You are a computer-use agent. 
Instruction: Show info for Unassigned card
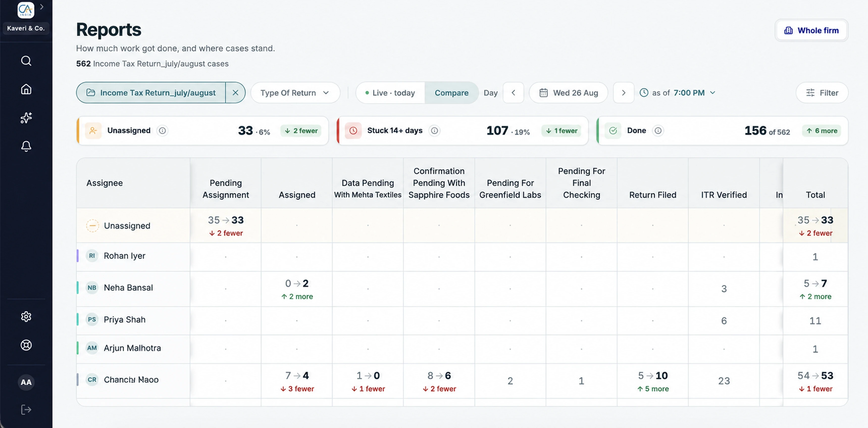[x=162, y=131]
